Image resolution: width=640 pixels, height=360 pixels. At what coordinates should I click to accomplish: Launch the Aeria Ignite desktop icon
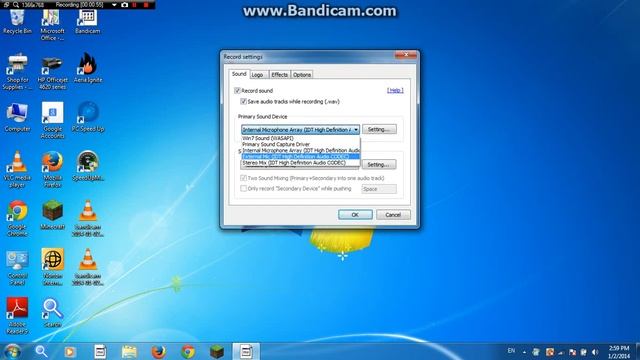tap(88, 68)
